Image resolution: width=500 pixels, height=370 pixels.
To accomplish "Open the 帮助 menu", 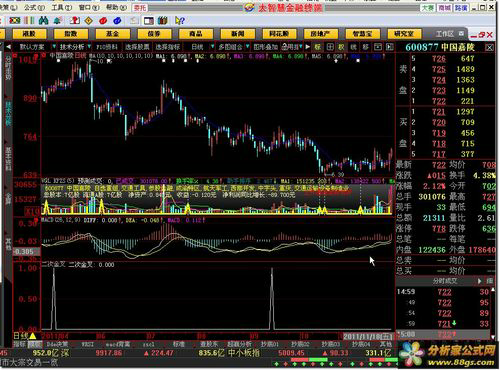I will click(116, 7).
